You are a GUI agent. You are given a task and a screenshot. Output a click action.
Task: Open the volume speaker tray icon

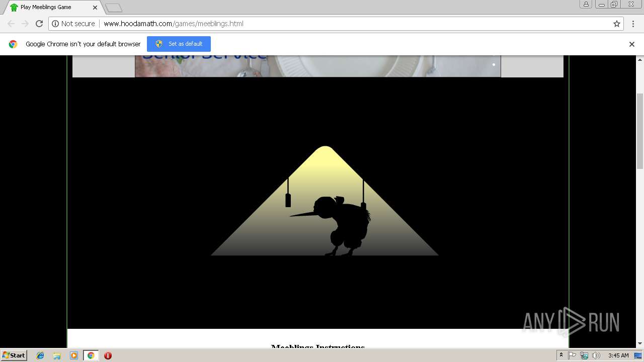[596, 355]
